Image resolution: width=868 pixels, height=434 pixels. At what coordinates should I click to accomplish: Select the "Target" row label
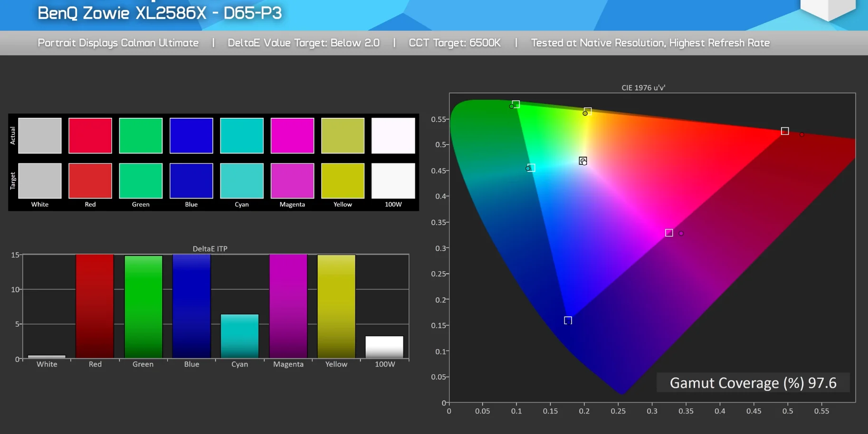(13, 181)
